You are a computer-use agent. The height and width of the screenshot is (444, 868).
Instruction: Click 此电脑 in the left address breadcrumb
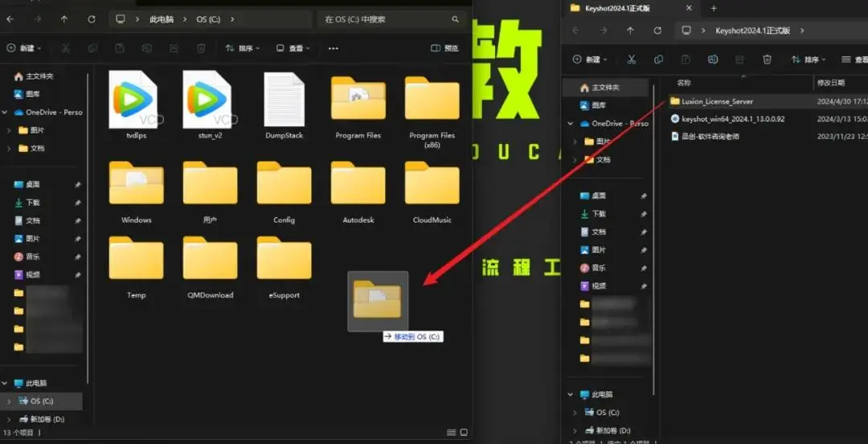point(161,19)
